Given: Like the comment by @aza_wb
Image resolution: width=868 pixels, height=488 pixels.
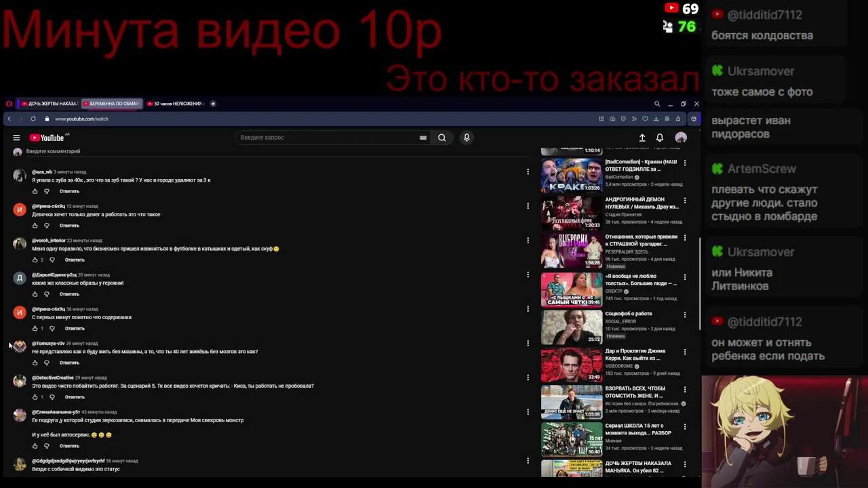Looking at the screenshot, I should coord(35,191).
